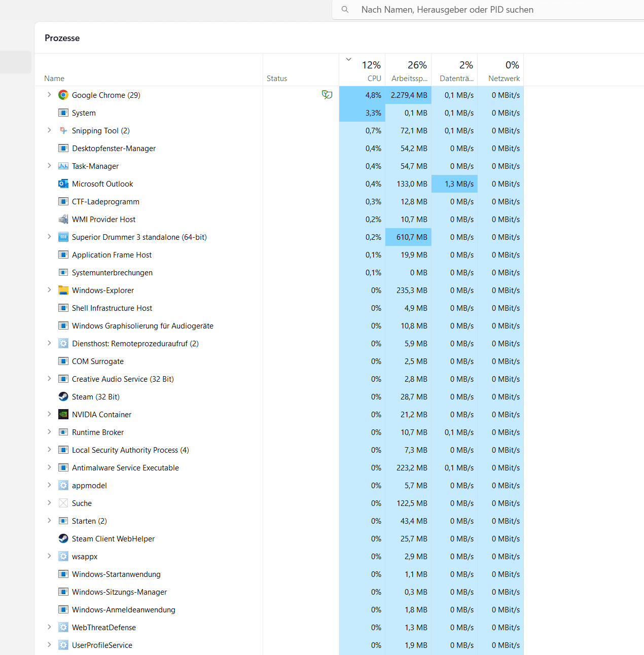Image resolution: width=644 pixels, height=655 pixels.
Task: Click the Diensthost Remoteprozeduraufruf gear icon
Action: (63, 343)
